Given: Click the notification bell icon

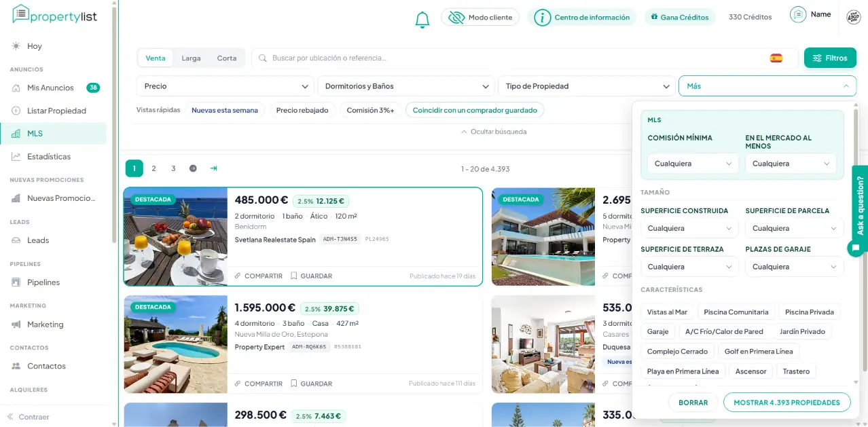Looking at the screenshot, I should pyautogui.click(x=422, y=19).
